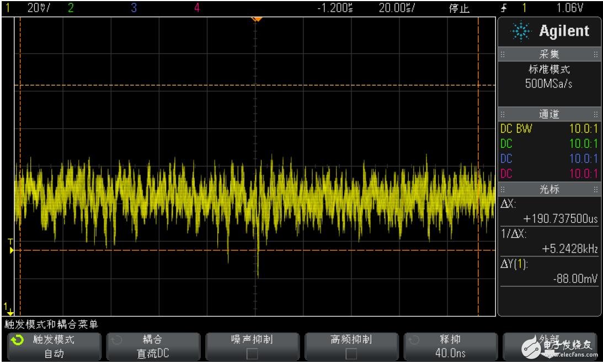The image size is (603, 364).
Task: Select the orange trigger time reference triangle
Action: [x=256, y=19]
